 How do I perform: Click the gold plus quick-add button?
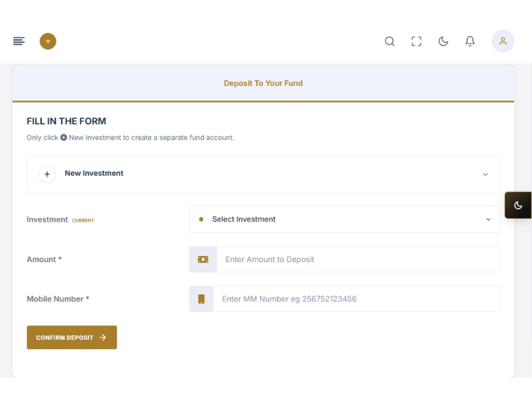point(48,41)
